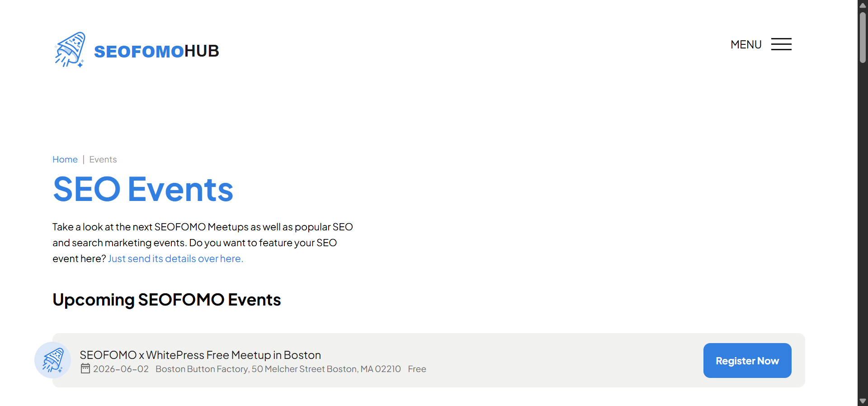The height and width of the screenshot is (406, 868).
Task: Click the 'Upcoming SEOFOMO Events' section heading
Action: click(166, 300)
